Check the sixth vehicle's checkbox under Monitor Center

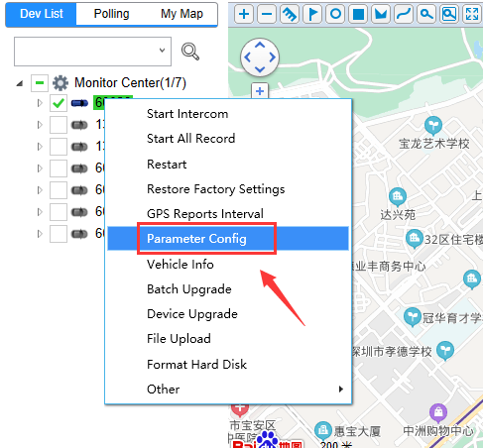59,212
